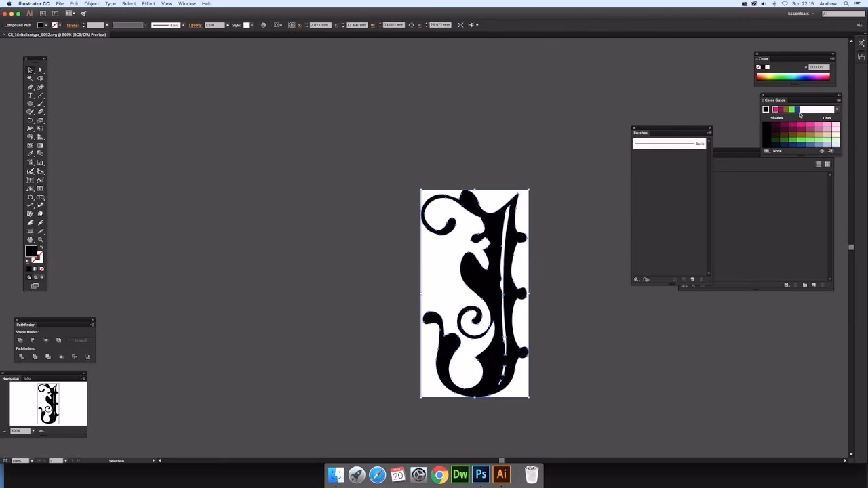The height and width of the screenshot is (488, 868).
Task: Select the Selection tool in the toolbar
Action: (31, 70)
